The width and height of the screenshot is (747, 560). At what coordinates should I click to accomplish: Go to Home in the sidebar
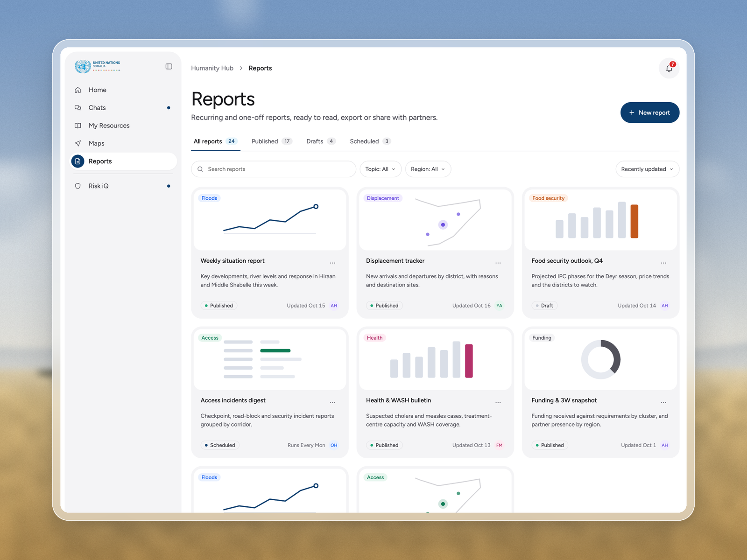[x=123, y=90]
